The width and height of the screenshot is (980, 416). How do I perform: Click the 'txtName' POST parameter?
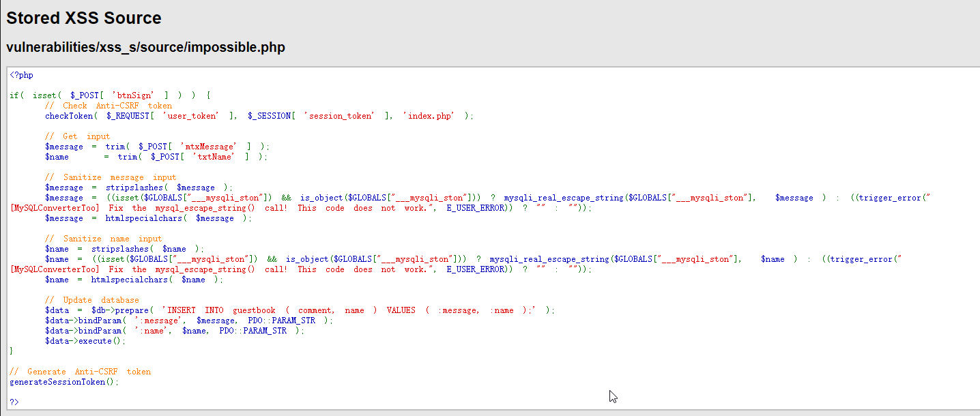click(x=213, y=156)
